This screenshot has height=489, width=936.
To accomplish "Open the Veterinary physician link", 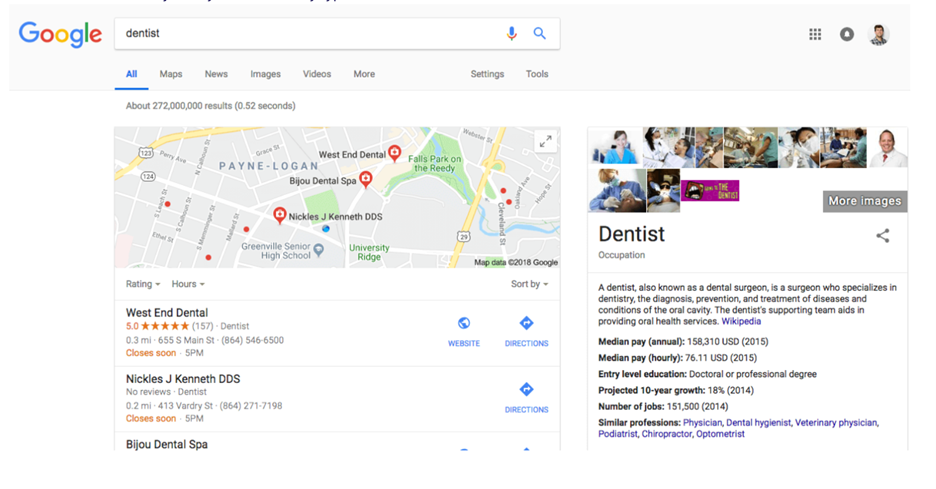I will (836, 423).
